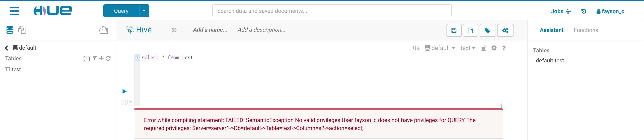Open the fayson_c user menu
Image resolution: width=644 pixels, height=140 pixels.
[x=610, y=11]
